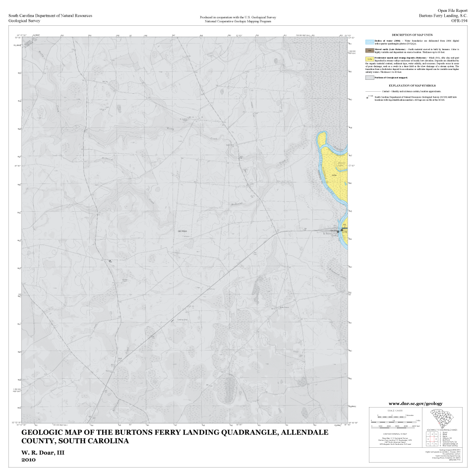Click the adjoining quadrangles grid diagram
This screenshot has width=476, height=476.
pos(431,439)
